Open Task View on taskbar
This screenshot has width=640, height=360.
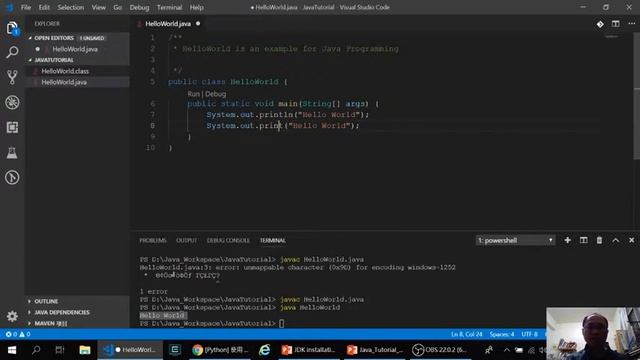click(60, 350)
